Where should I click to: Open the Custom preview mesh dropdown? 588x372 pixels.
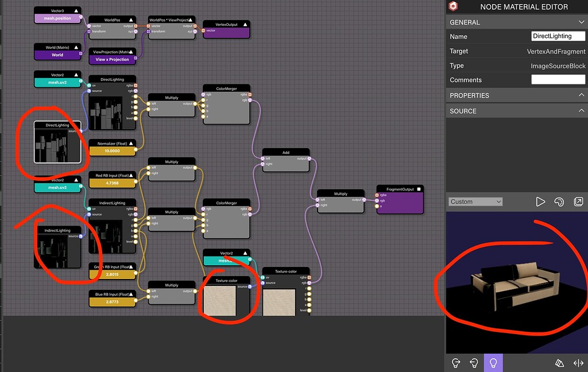click(x=475, y=201)
